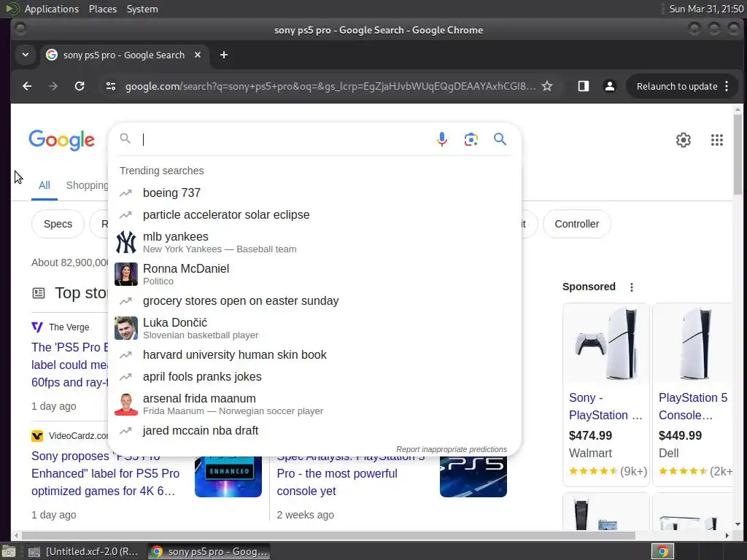Click the Google logo

(62, 140)
